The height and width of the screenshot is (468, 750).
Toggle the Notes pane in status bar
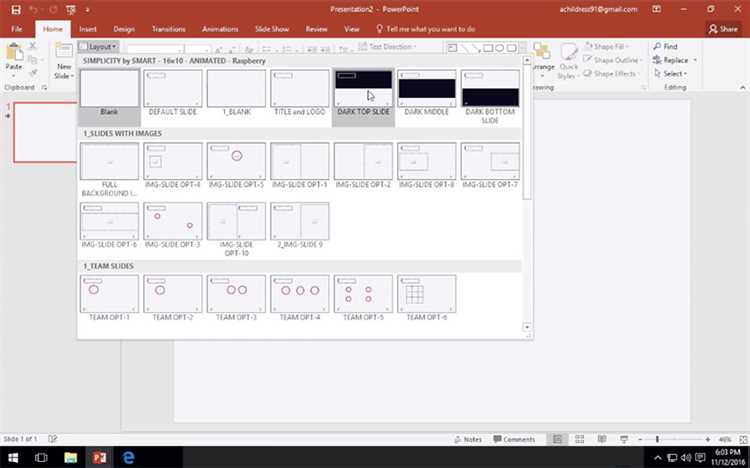pos(467,439)
